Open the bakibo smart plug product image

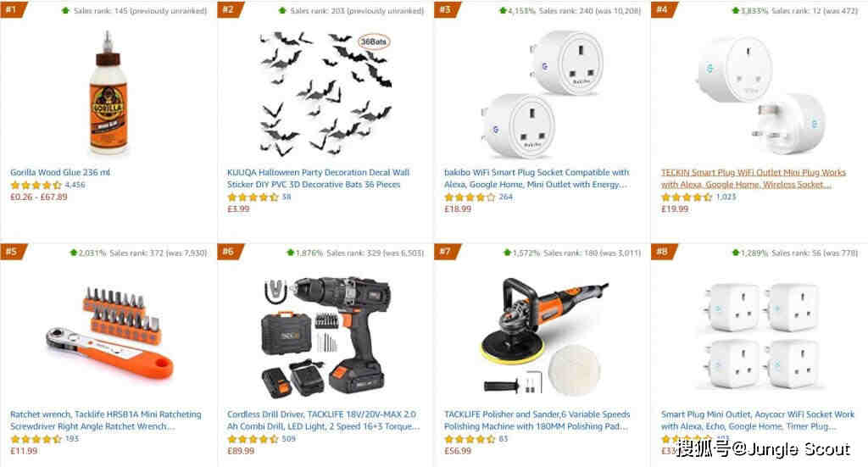click(x=542, y=93)
